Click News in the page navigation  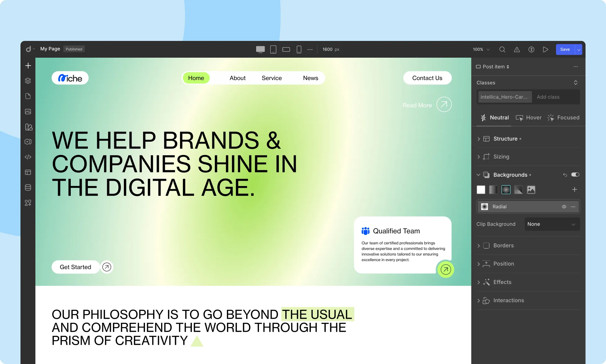tap(310, 78)
